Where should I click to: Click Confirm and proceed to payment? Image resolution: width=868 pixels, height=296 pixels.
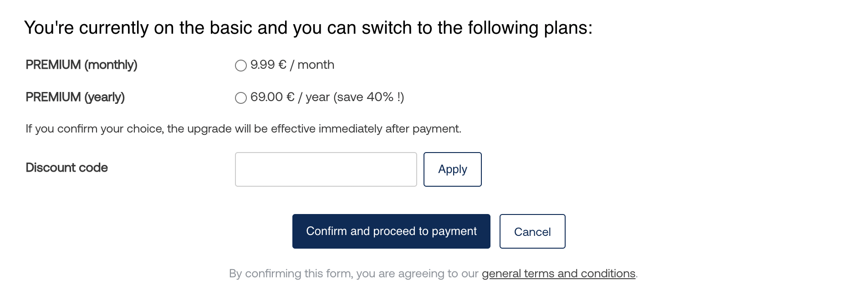391,231
